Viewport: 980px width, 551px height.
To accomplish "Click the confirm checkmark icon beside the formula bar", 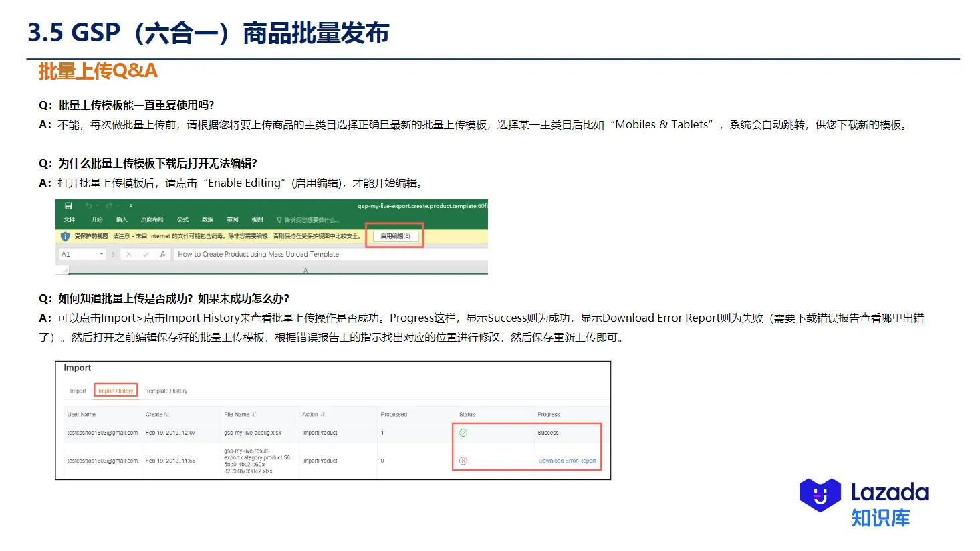I will [144, 253].
